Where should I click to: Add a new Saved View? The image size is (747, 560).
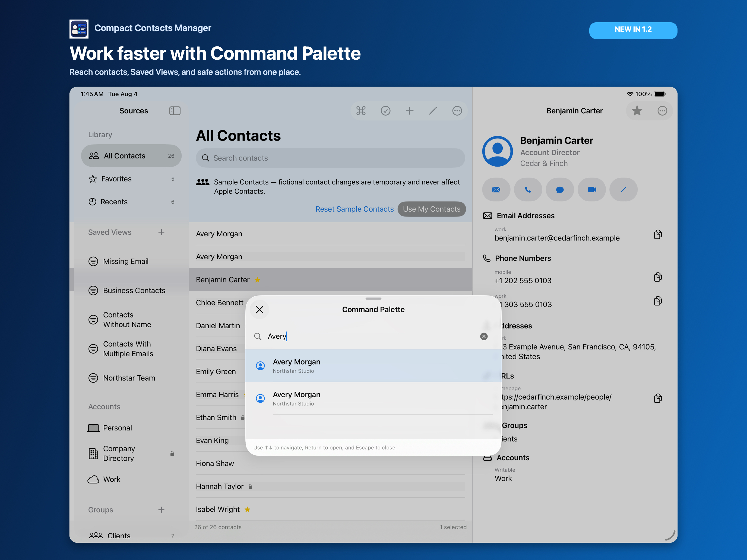pyautogui.click(x=161, y=232)
